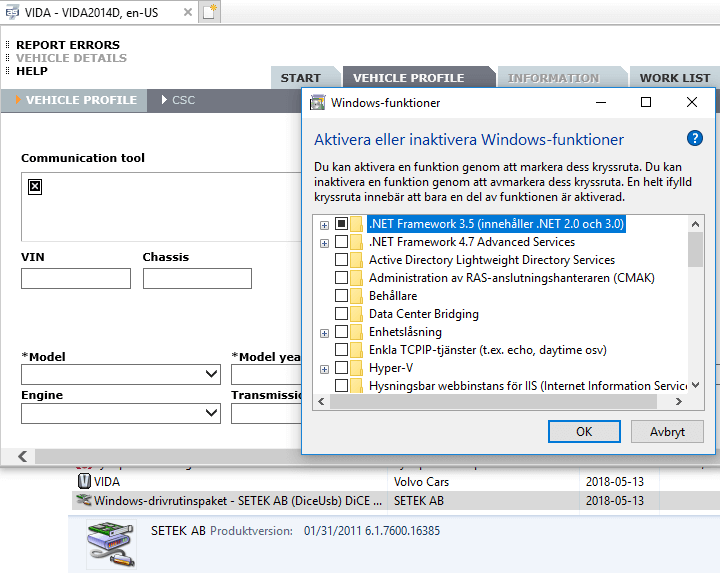
Task: Click the feature list scroll-up arrow
Action: tap(695, 224)
